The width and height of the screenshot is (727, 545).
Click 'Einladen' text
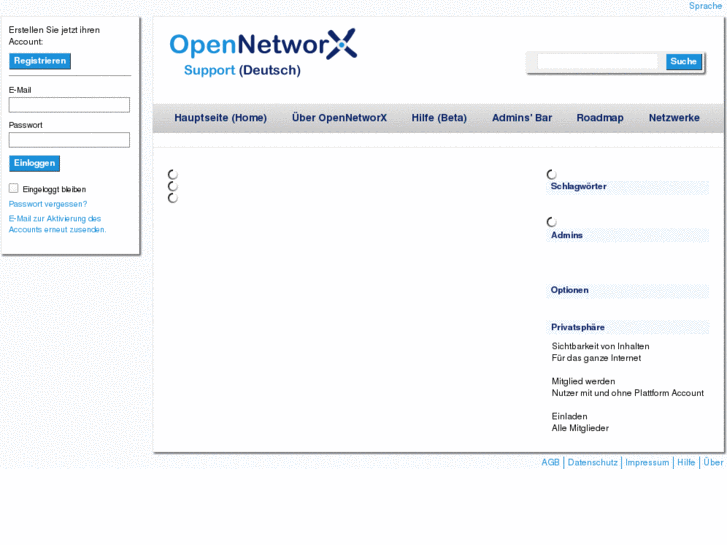569,416
